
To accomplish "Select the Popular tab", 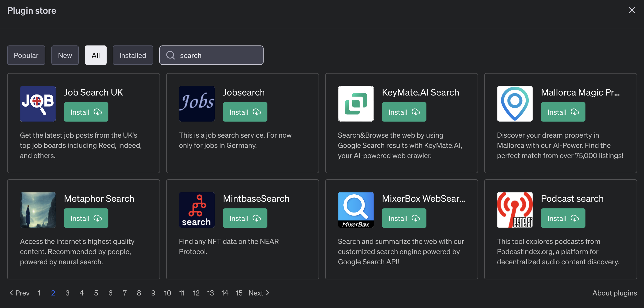I will click(x=26, y=55).
